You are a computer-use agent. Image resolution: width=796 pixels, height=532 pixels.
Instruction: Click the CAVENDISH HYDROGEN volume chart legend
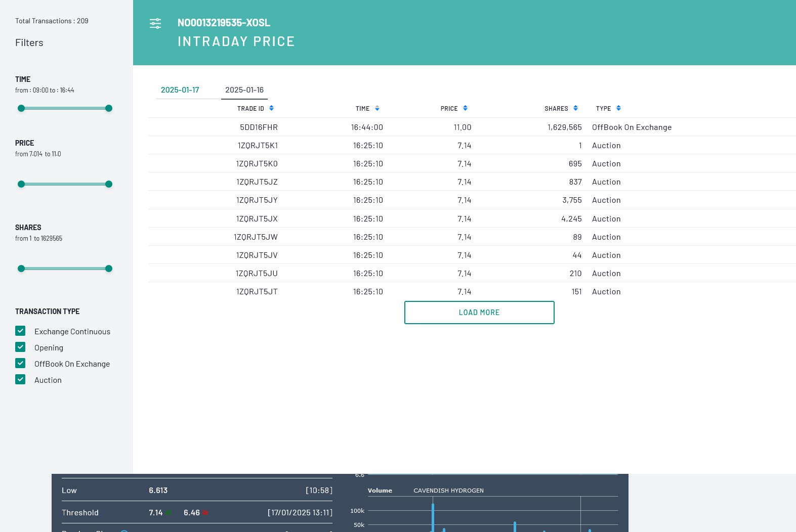[x=448, y=491]
